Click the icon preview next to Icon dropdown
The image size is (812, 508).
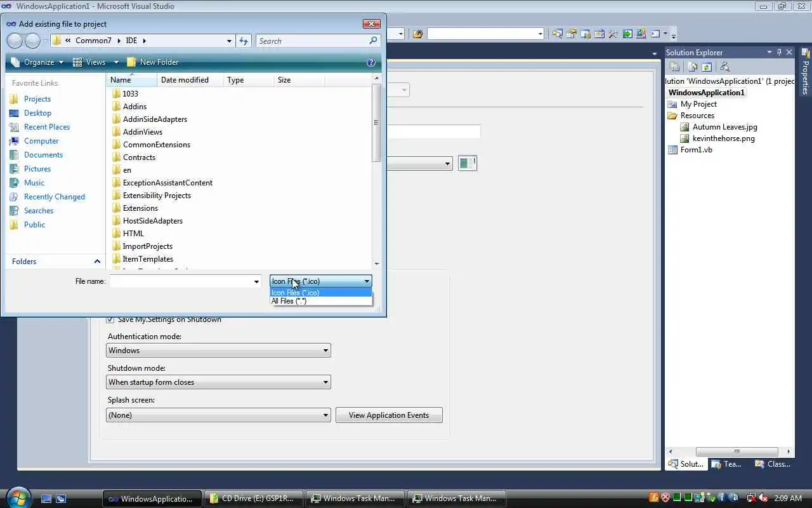(467, 163)
